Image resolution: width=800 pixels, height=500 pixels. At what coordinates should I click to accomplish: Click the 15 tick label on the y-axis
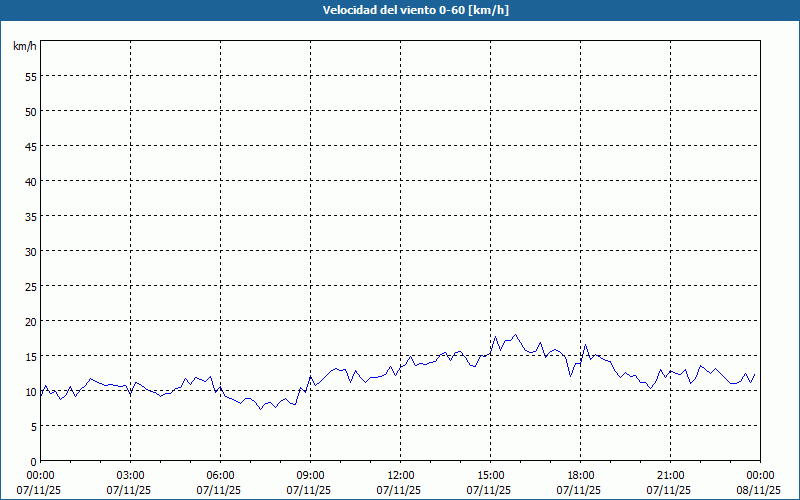click(x=31, y=356)
